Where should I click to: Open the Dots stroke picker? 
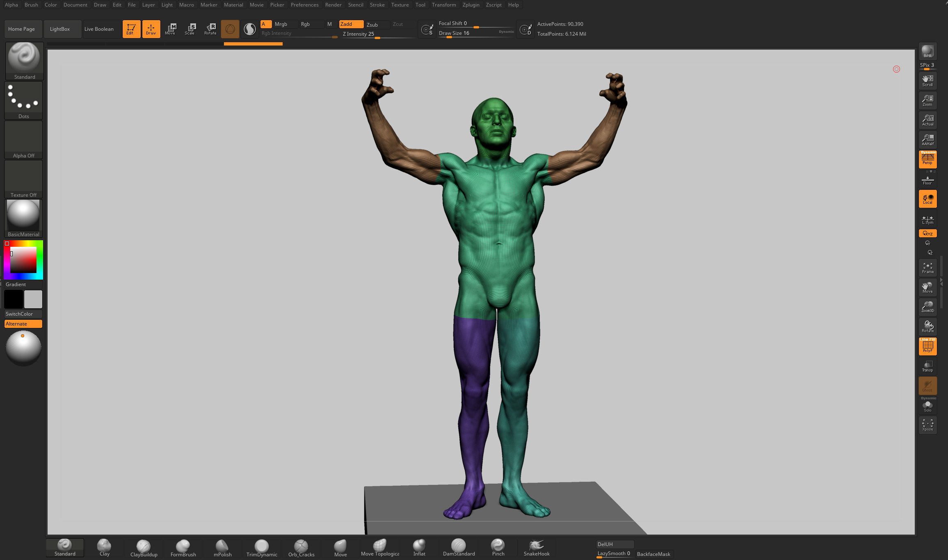click(x=23, y=100)
